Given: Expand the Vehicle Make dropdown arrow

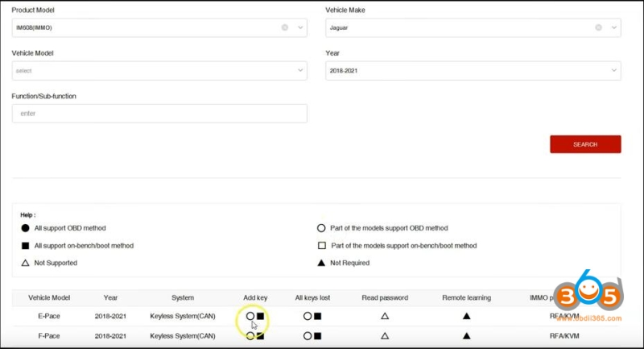Looking at the screenshot, I should [x=614, y=27].
